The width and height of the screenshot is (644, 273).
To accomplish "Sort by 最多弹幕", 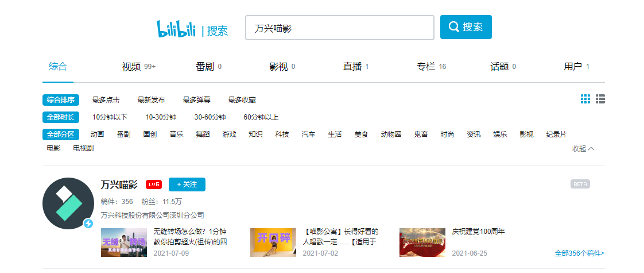I will [197, 99].
